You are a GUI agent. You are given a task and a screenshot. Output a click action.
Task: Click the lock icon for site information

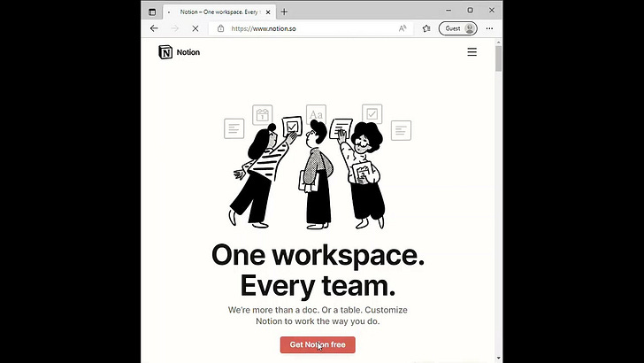[220, 28]
